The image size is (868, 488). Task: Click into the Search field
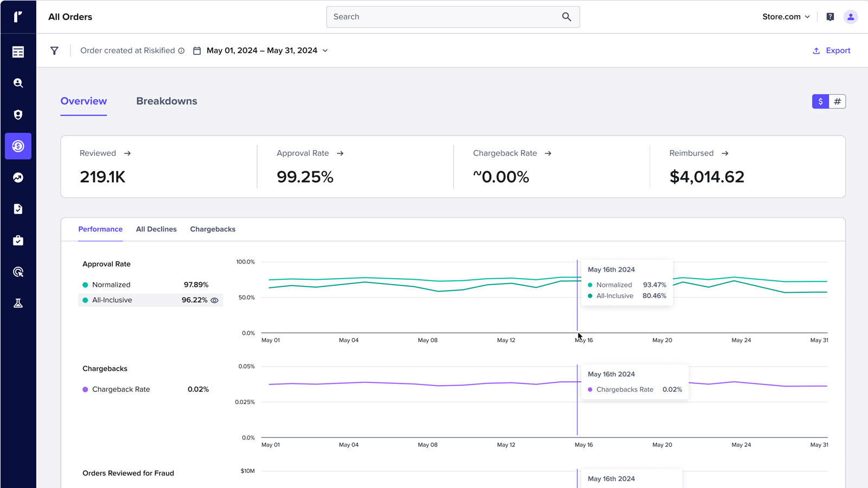[445, 17]
